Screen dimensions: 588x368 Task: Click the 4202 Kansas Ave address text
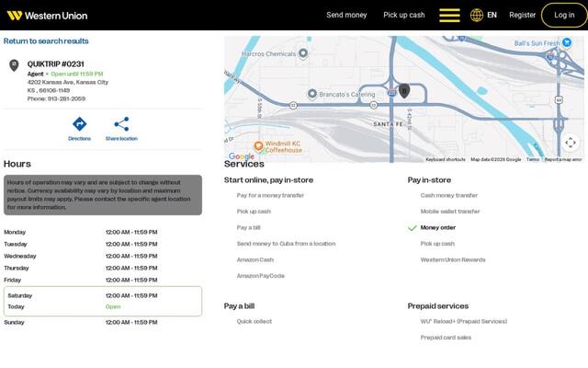coord(68,82)
